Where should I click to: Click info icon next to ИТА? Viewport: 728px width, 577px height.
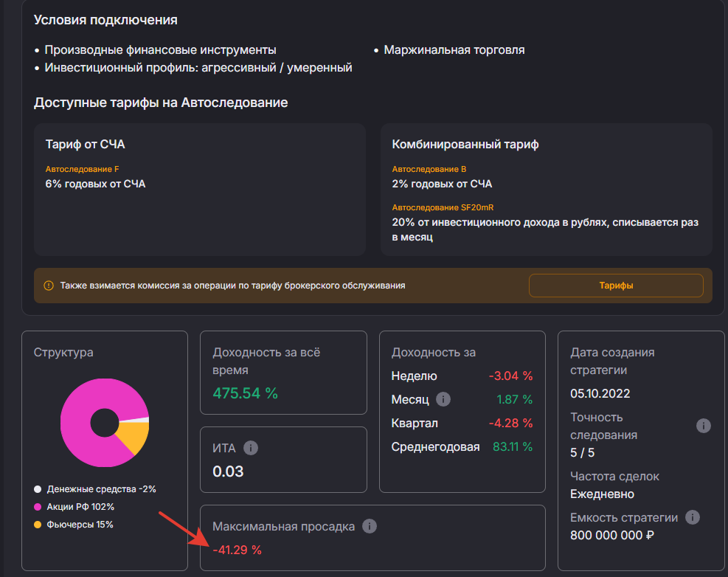tap(251, 448)
